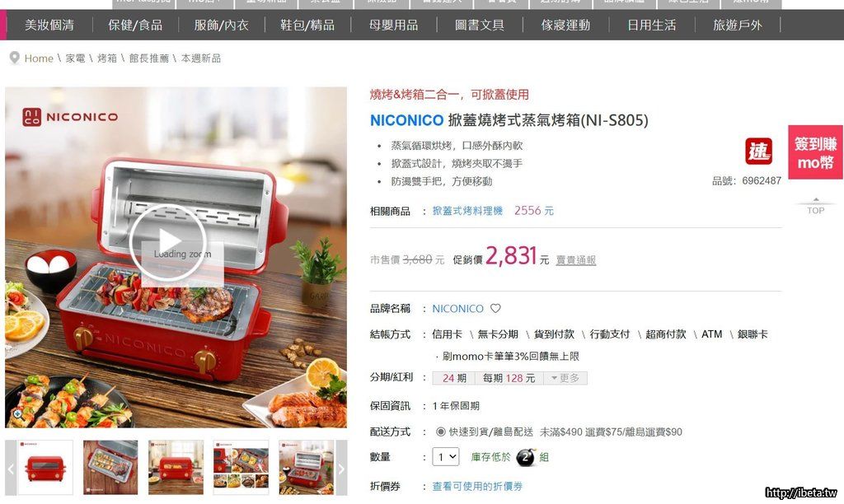Play the product video on main image

point(167,242)
